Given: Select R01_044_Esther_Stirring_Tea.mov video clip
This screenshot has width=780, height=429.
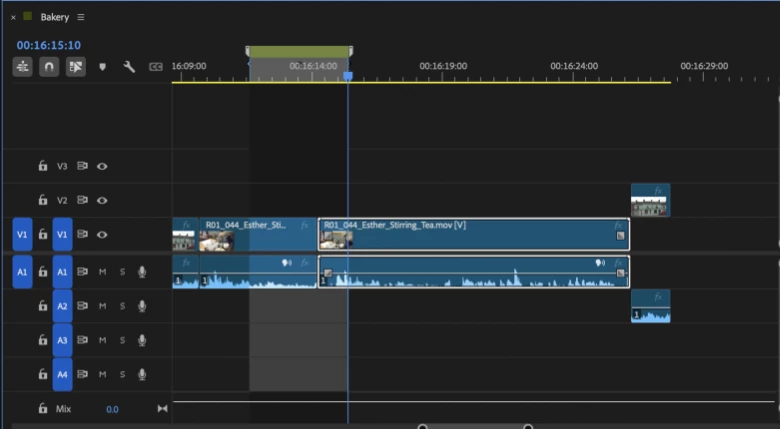Looking at the screenshot, I should point(474,234).
